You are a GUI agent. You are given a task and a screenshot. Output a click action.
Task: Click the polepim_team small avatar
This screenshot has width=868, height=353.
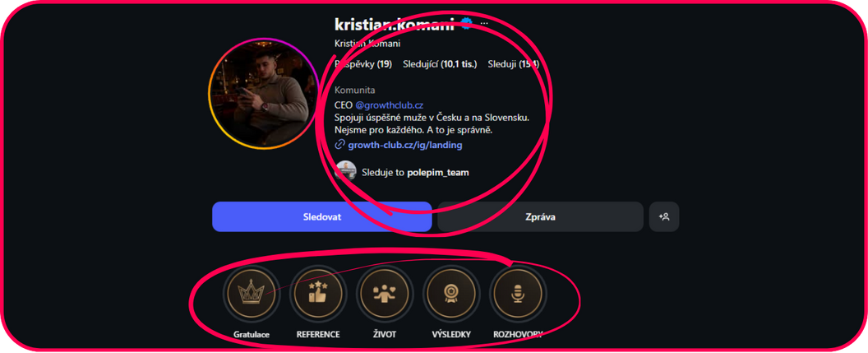(345, 170)
